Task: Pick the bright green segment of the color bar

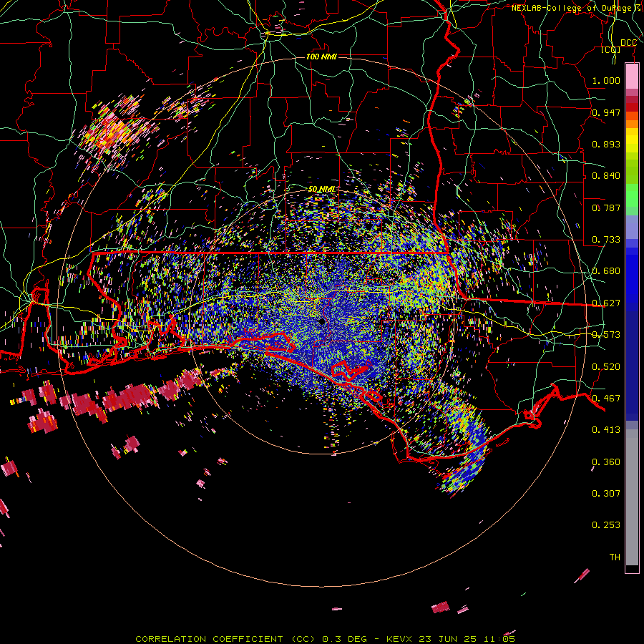Action: click(632, 195)
